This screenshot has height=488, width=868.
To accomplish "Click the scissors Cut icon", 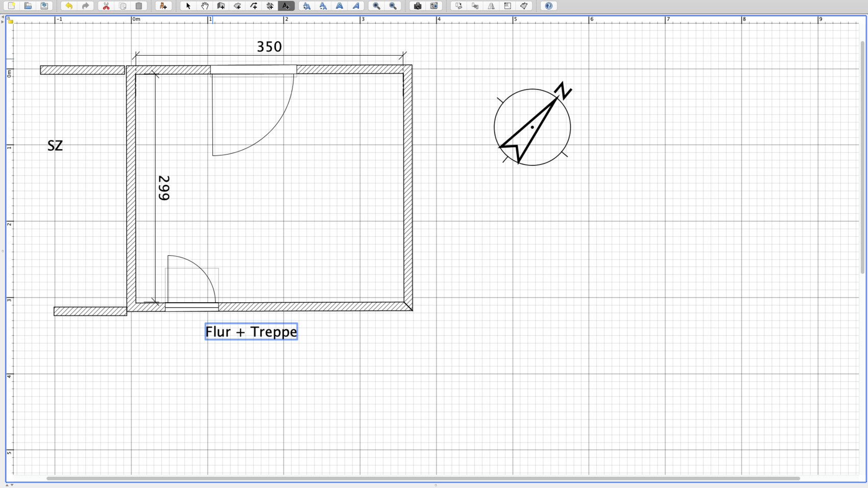I will (x=106, y=6).
